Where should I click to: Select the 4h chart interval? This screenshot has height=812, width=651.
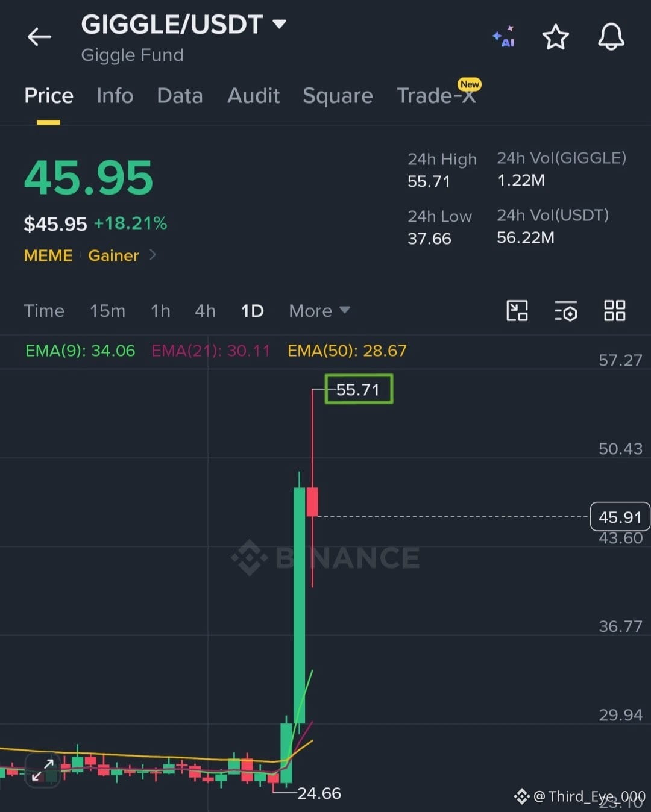click(x=205, y=311)
